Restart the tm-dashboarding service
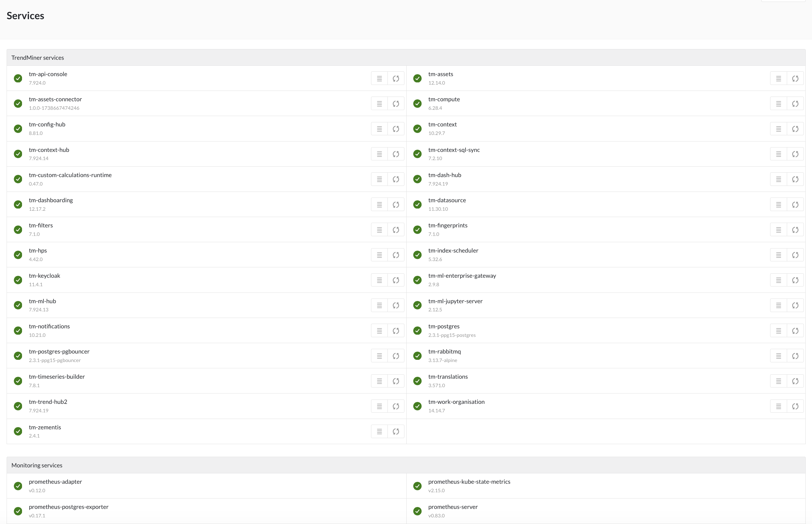The height and width of the screenshot is (524, 812). pyautogui.click(x=396, y=204)
